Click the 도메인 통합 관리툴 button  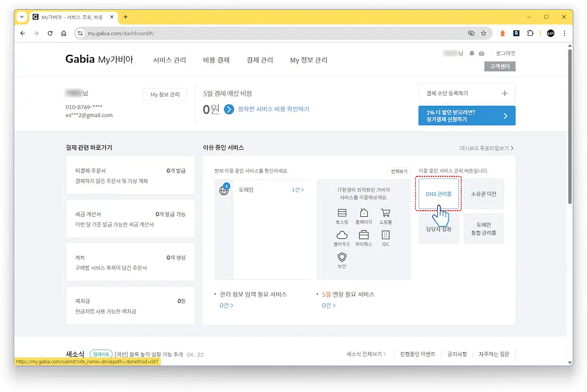click(x=483, y=229)
